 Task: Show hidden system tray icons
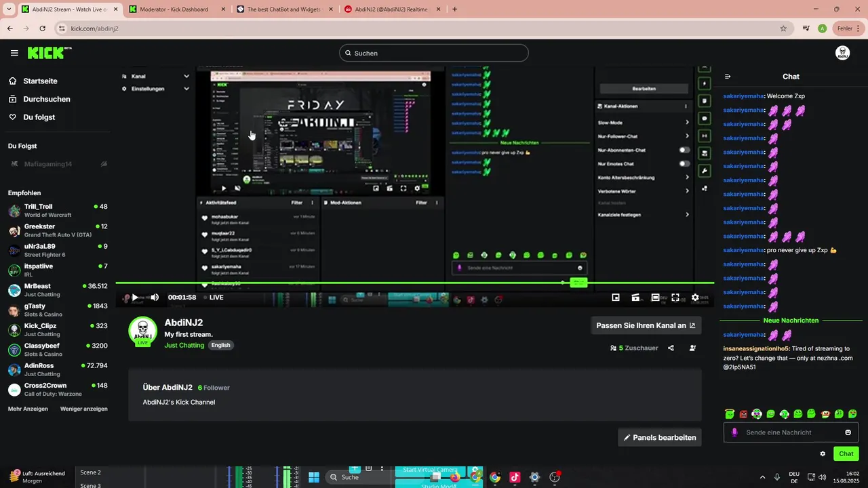point(762,477)
